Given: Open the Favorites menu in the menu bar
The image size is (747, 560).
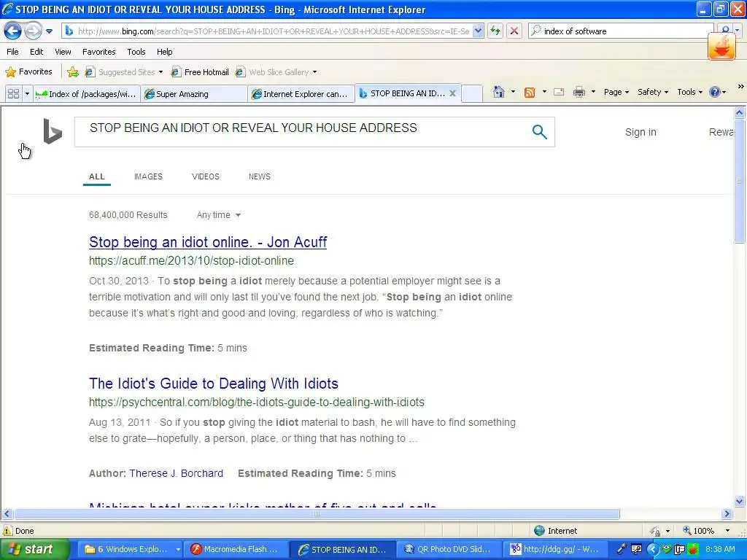Looking at the screenshot, I should (98, 52).
